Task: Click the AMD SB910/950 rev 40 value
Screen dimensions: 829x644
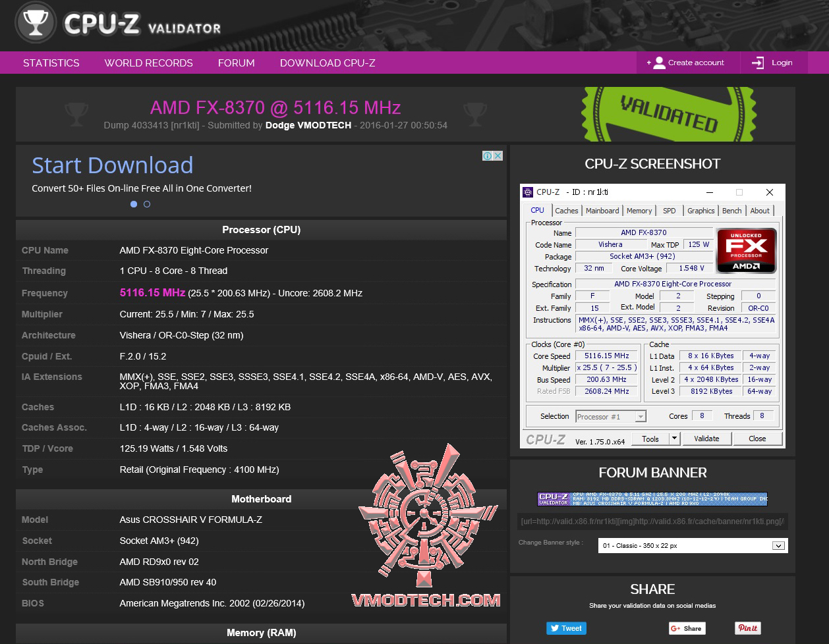Action: click(168, 582)
